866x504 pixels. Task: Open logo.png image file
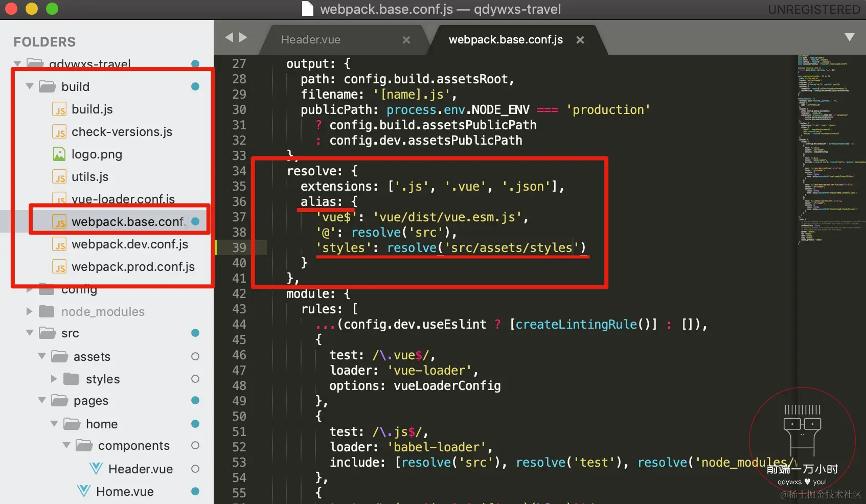(97, 154)
